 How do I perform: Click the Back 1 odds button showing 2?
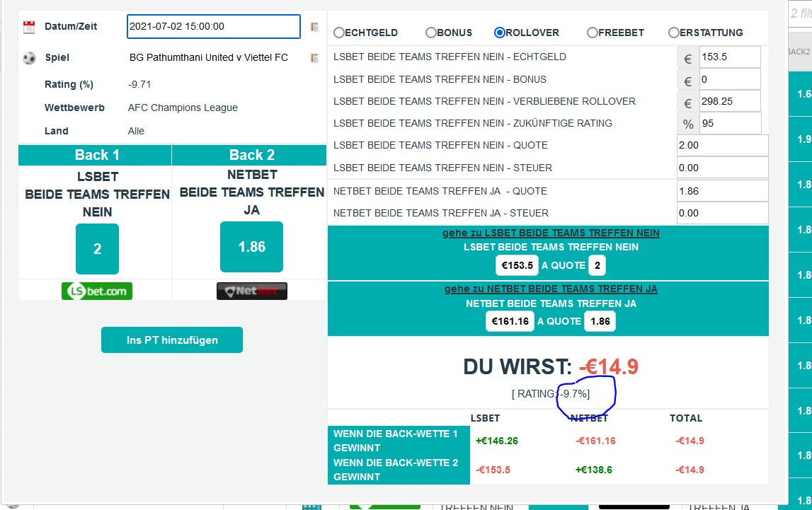98,249
